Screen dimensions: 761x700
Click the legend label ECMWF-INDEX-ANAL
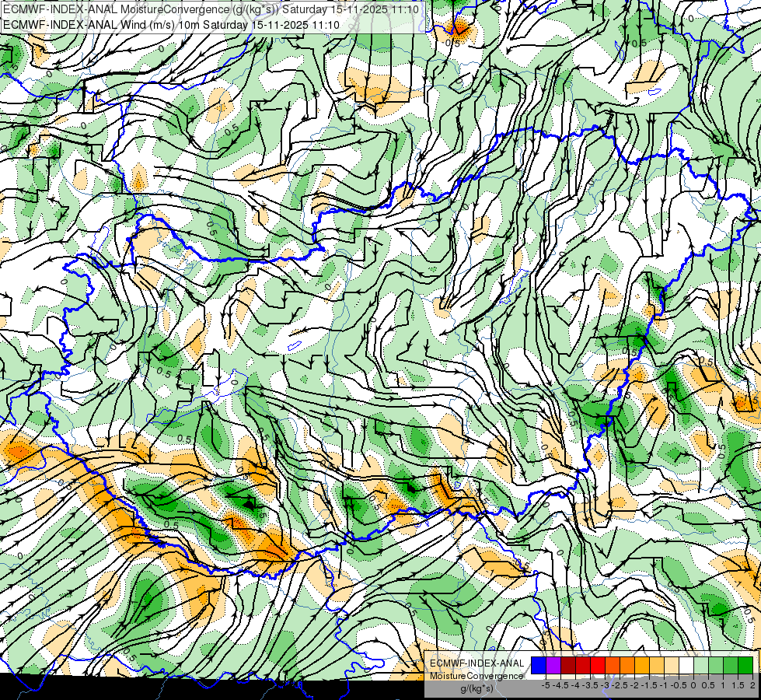coord(477,663)
